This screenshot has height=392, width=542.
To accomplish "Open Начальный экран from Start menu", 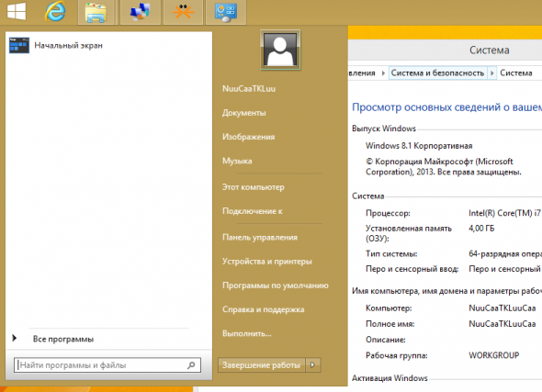I will tap(68, 46).
